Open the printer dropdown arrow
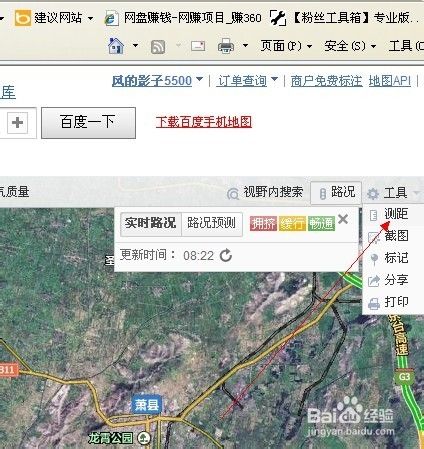The width and height of the screenshot is (424, 449). coord(245,45)
